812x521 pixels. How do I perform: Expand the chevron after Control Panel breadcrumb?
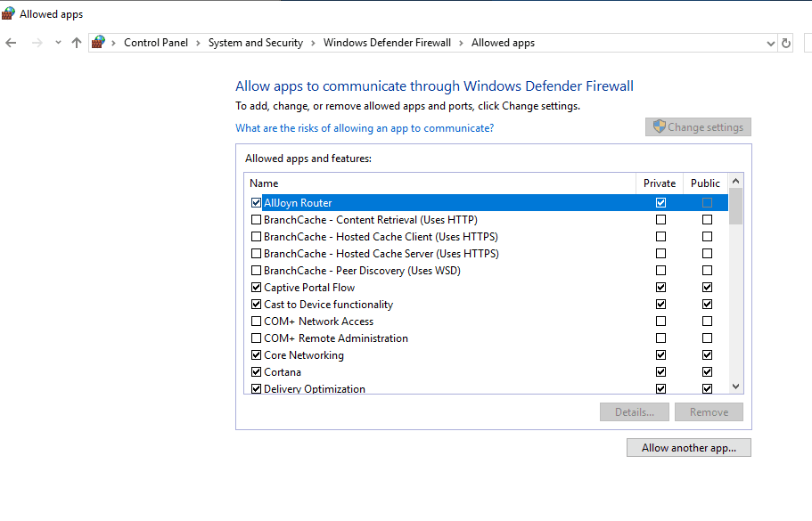pyautogui.click(x=198, y=43)
